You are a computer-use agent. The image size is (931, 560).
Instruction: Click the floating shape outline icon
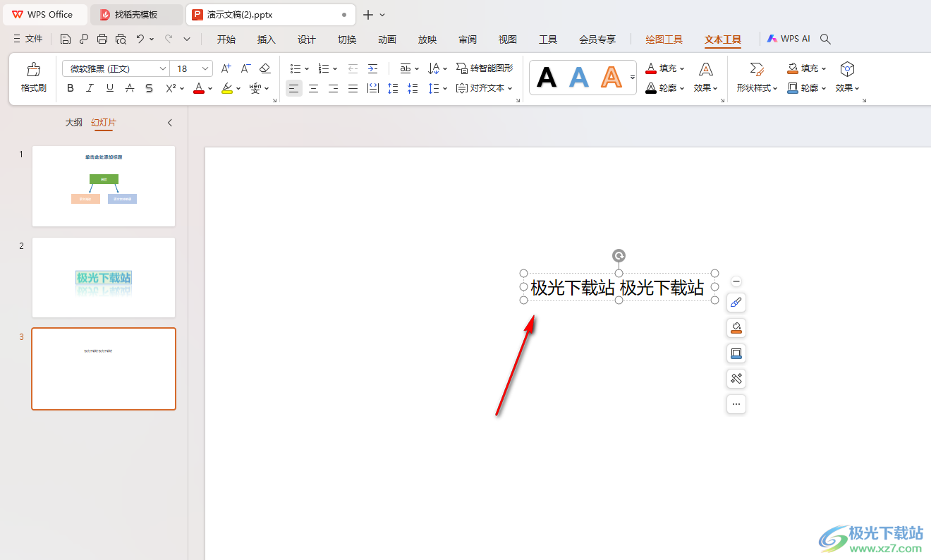point(736,353)
